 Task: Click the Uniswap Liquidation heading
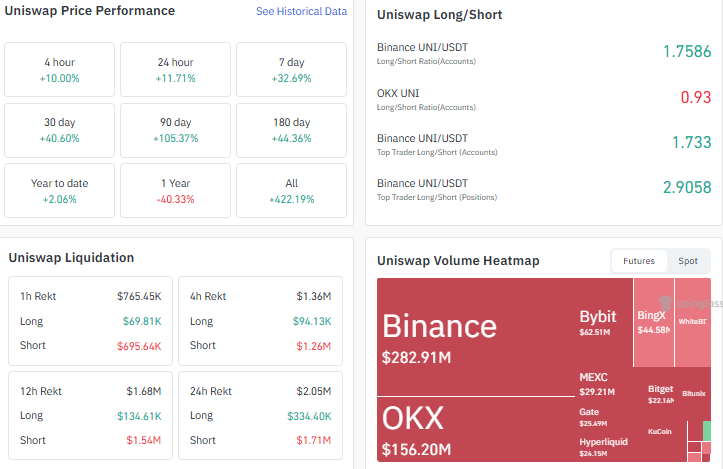71,258
